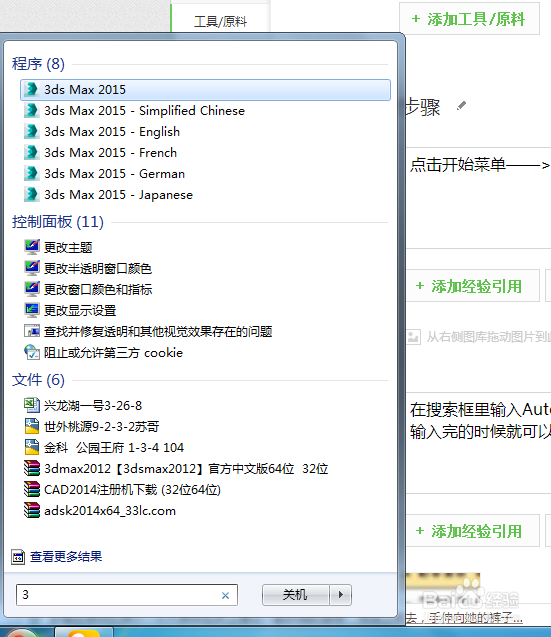This screenshot has width=551, height=637.
Task: Open the shutdown options arrow next to 关机
Action: tap(341, 595)
